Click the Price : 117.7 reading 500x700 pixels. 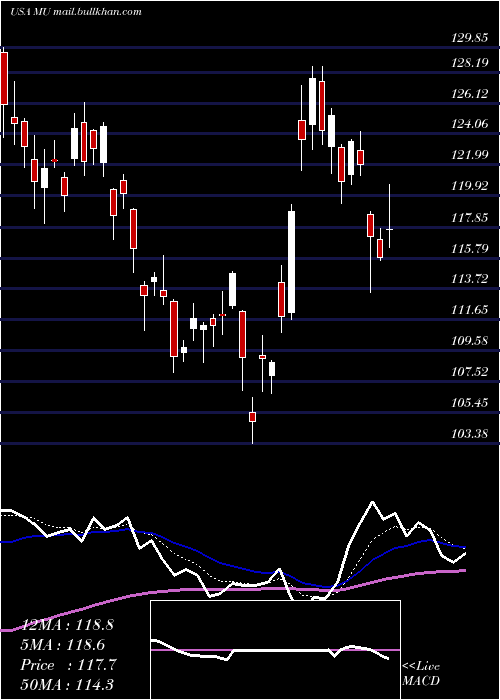(68, 665)
